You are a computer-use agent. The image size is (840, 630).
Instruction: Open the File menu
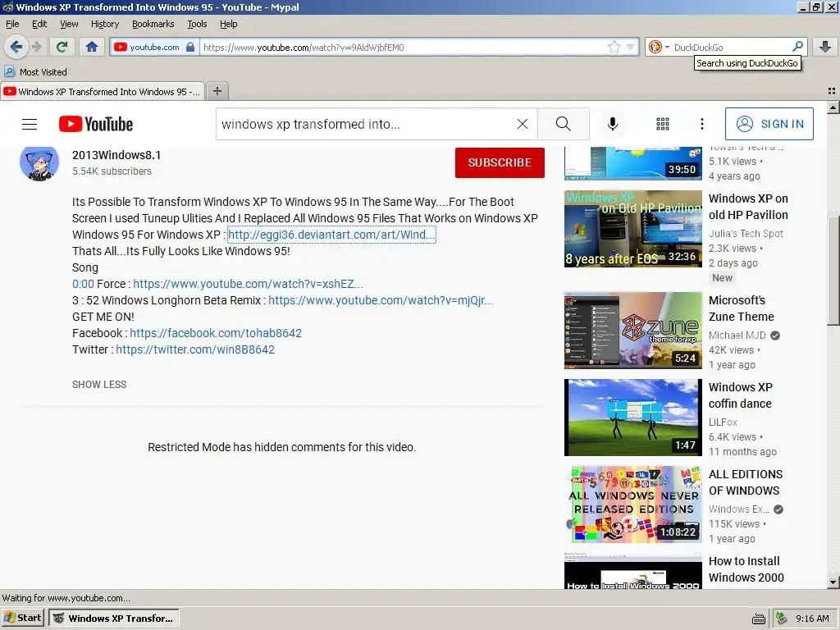12,24
